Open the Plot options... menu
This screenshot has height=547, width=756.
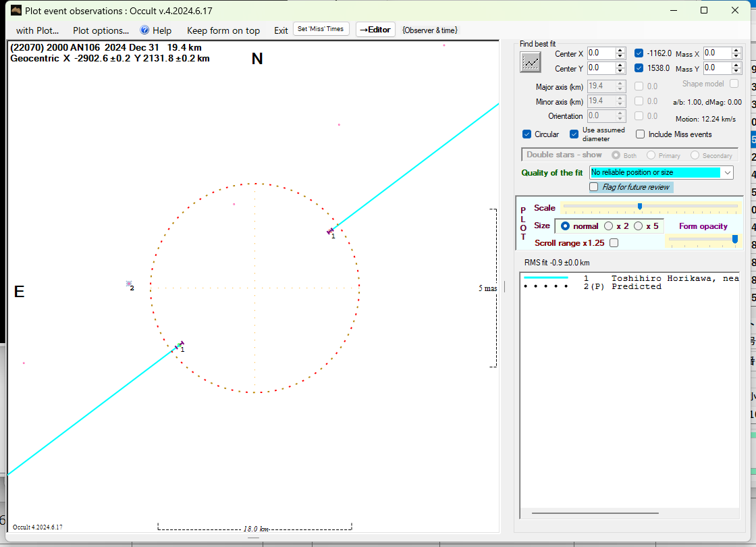(101, 30)
